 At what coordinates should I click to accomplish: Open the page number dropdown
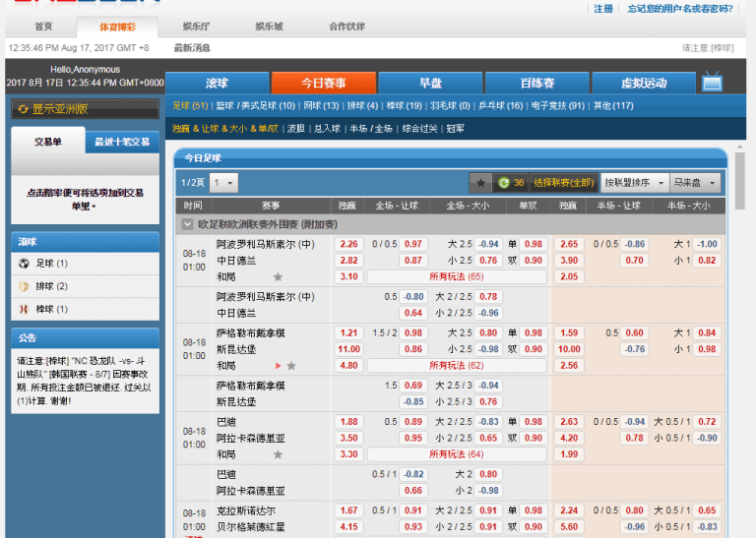pyautogui.click(x=223, y=183)
